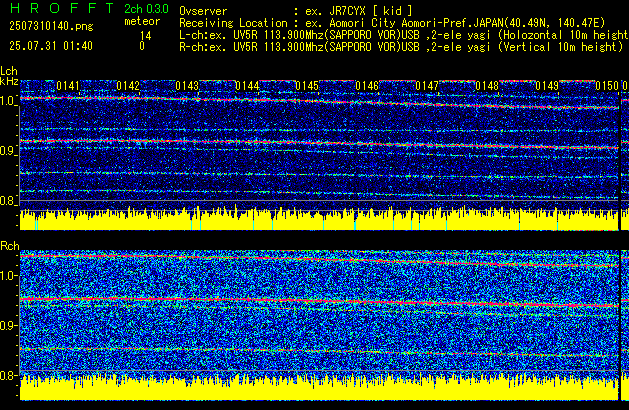Image resolution: width=629 pixels, height=410 pixels.
Task: Select the 0146 time marker
Action: coord(367,86)
